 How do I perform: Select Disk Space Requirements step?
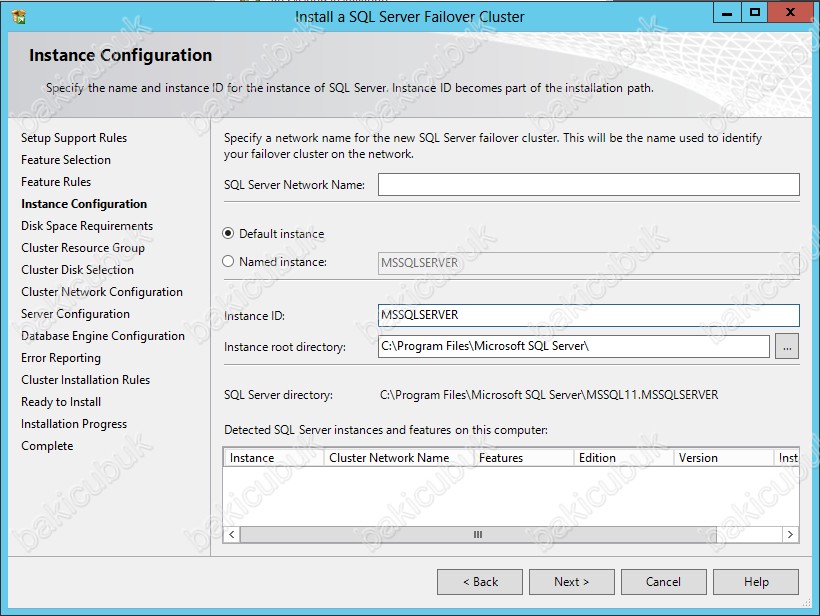[87, 226]
